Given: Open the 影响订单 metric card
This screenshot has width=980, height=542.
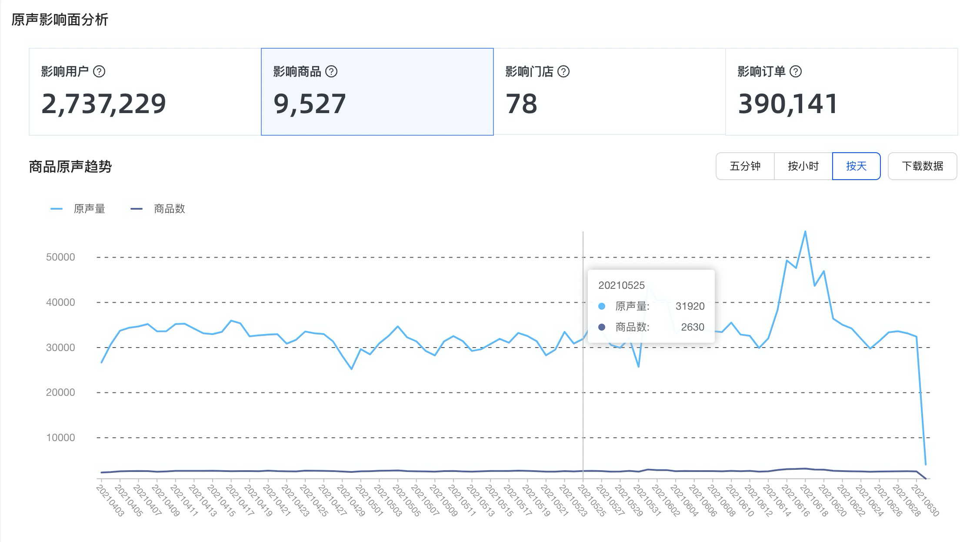Looking at the screenshot, I should click(x=842, y=92).
